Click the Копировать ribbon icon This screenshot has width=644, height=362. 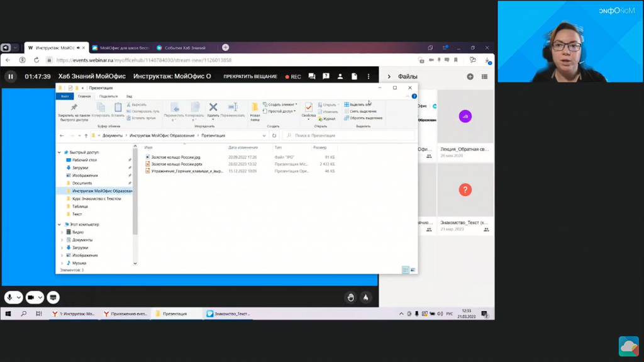(x=101, y=110)
